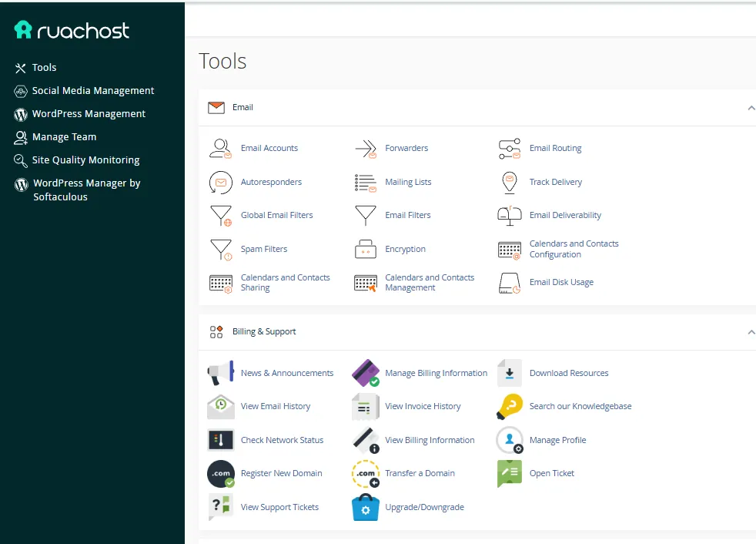This screenshot has width=756, height=544.
Task: Click the Track Delivery pin icon
Action: click(x=510, y=183)
